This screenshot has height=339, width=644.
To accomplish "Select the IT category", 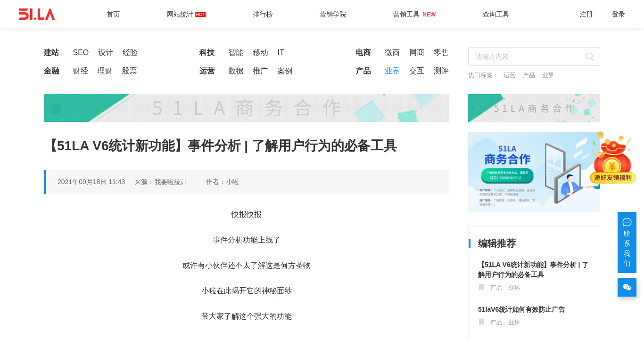I will (x=281, y=53).
